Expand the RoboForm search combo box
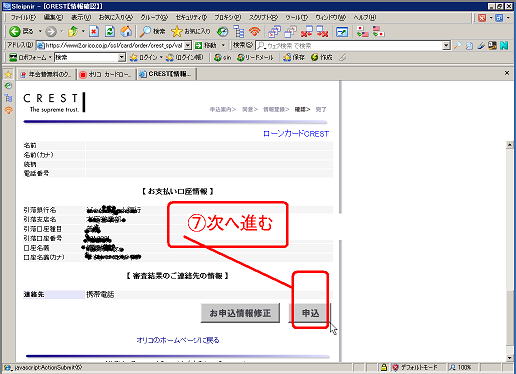Image resolution: width=516 pixels, height=374 pixels. [x=122, y=58]
